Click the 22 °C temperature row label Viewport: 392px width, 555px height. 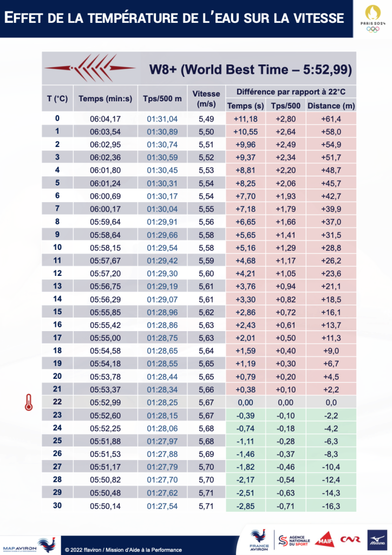point(57,402)
